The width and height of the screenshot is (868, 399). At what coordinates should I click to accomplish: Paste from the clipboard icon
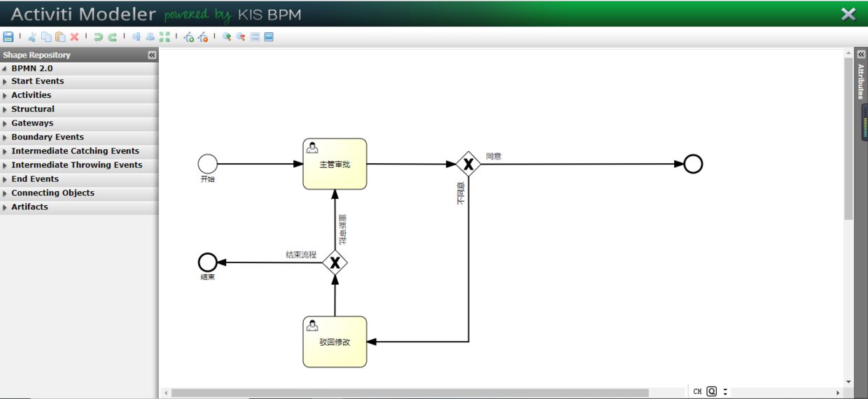pos(60,37)
